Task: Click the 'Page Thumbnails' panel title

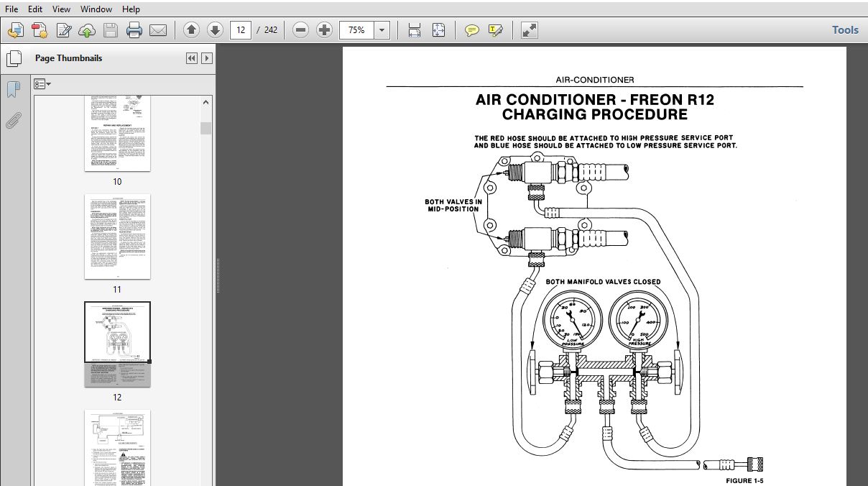Action: click(68, 58)
